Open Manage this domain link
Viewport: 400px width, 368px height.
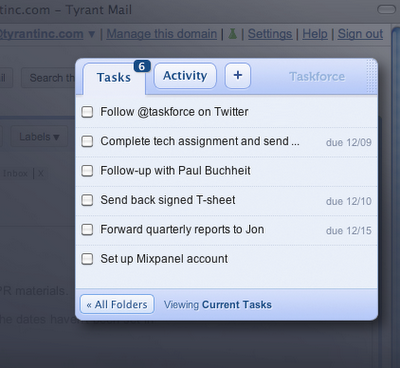click(162, 34)
